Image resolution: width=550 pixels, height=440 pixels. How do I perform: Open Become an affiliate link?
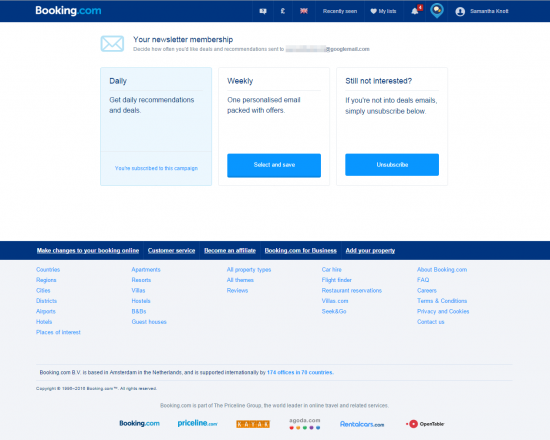click(230, 251)
